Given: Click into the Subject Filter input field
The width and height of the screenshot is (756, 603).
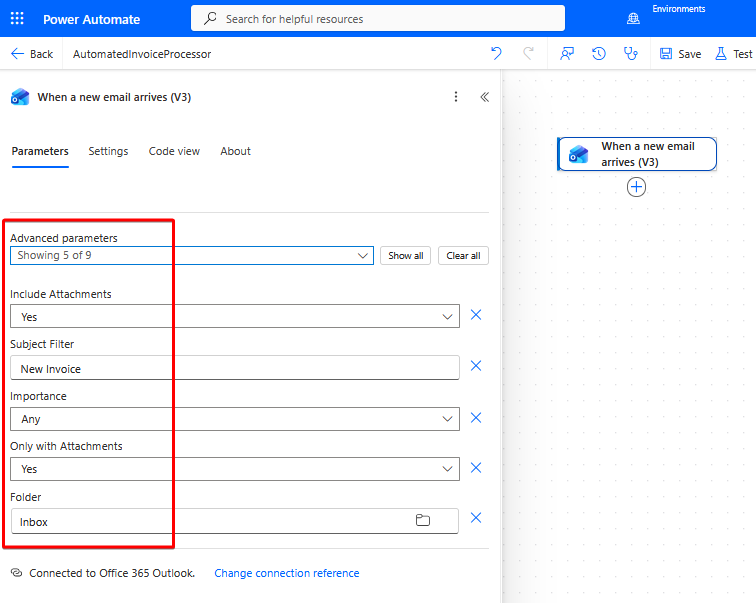Looking at the screenshot, I should click(235, 368).
